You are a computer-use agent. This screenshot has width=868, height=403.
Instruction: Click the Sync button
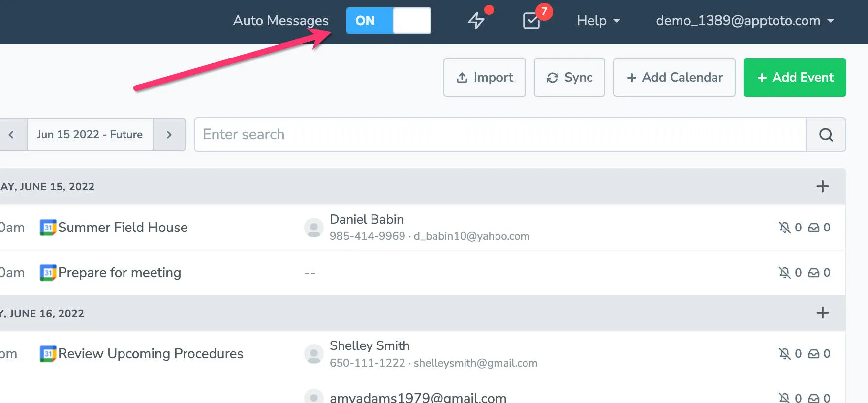[x=569, y=78]
